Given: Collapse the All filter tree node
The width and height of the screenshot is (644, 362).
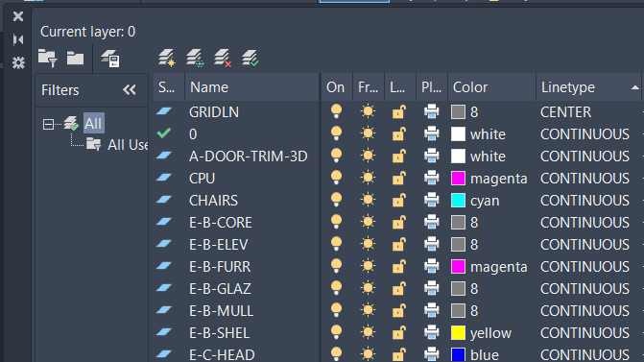Looking at the screenshot, I should pyautogui.click(x=48, y=124).
